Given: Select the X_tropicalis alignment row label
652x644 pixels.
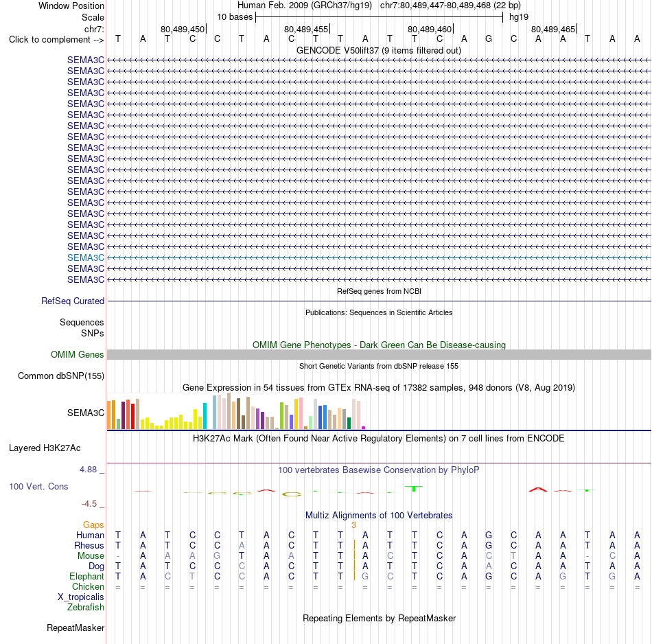Looking at the screenshot, I should click(81, 597).
